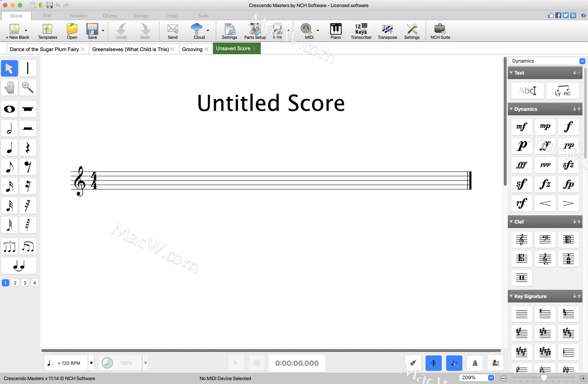Click the Play playback button

tap(236, 363)
